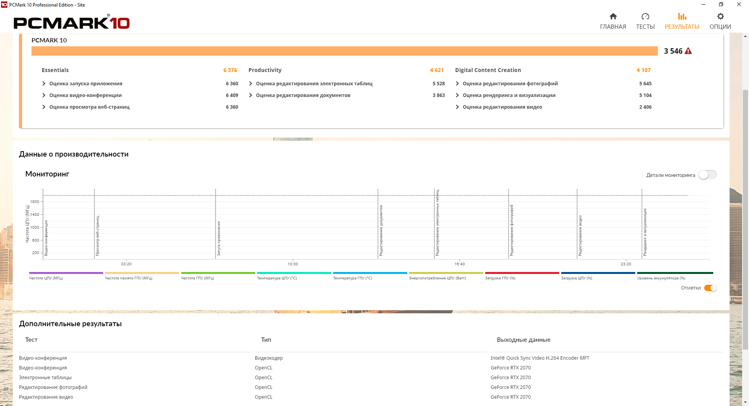Click the Digital Content Creation heading
749x406 pixels.
[x=488, y=70]
